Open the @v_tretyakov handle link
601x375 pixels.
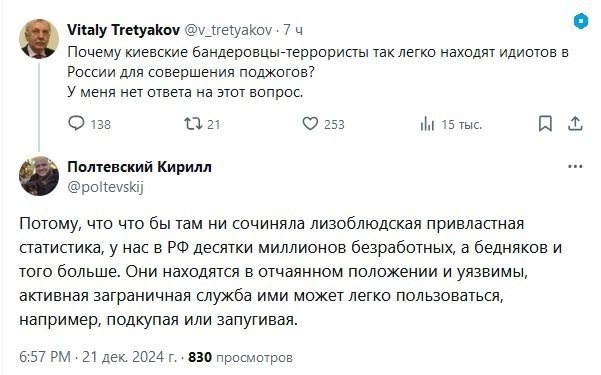(x=229, y=30)
